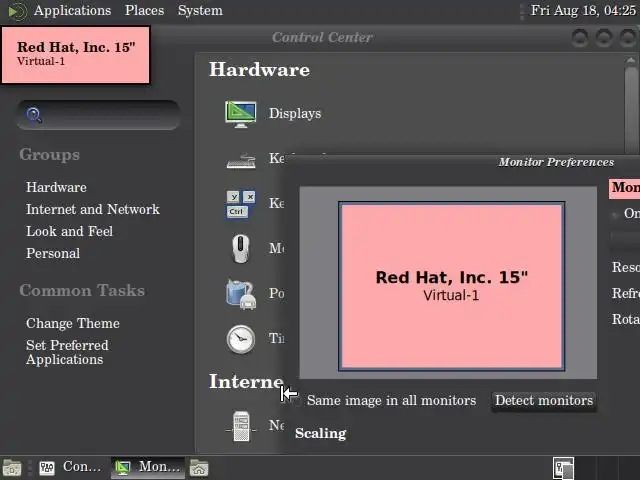Select the Internet and Network group

(x=93, y=209)
